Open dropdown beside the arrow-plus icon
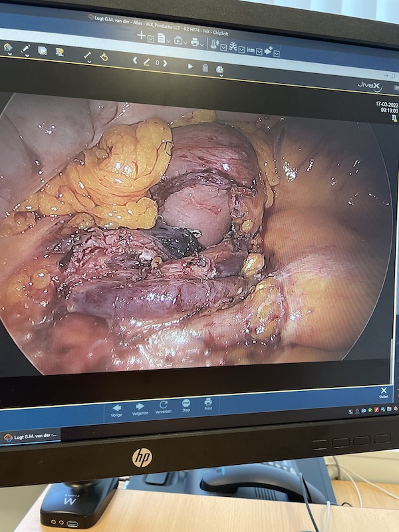399x532 pixels. (277, 54)
